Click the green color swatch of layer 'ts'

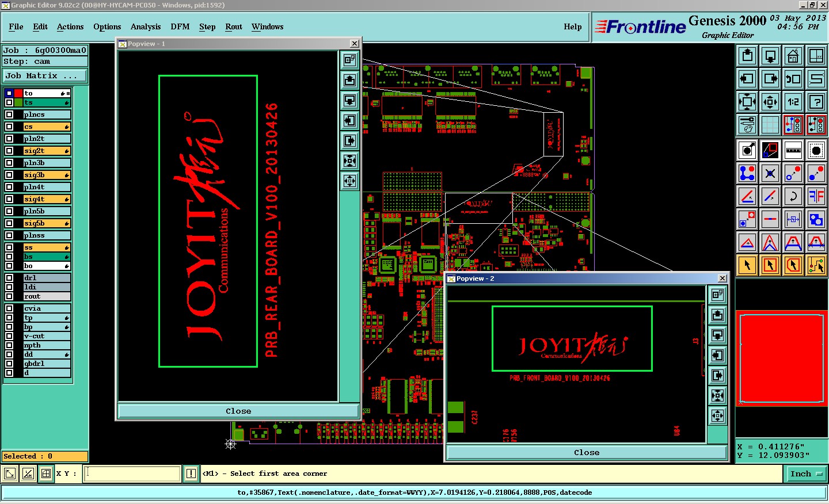tap(18, 102)
